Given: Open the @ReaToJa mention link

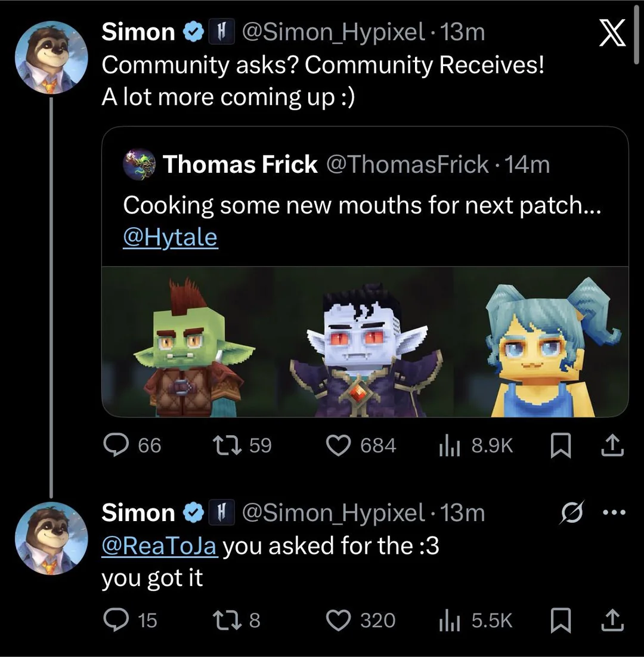Looking at the screenshot, I should (x=159, y=546).
